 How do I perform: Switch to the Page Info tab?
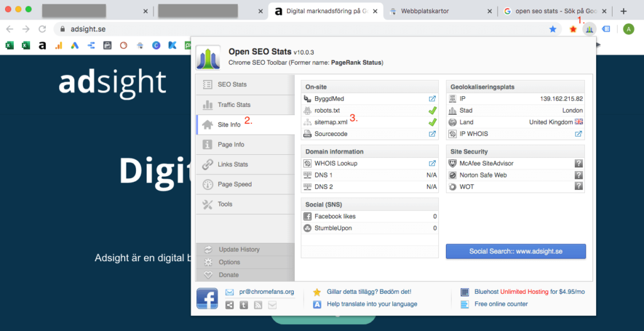(245, 145)
